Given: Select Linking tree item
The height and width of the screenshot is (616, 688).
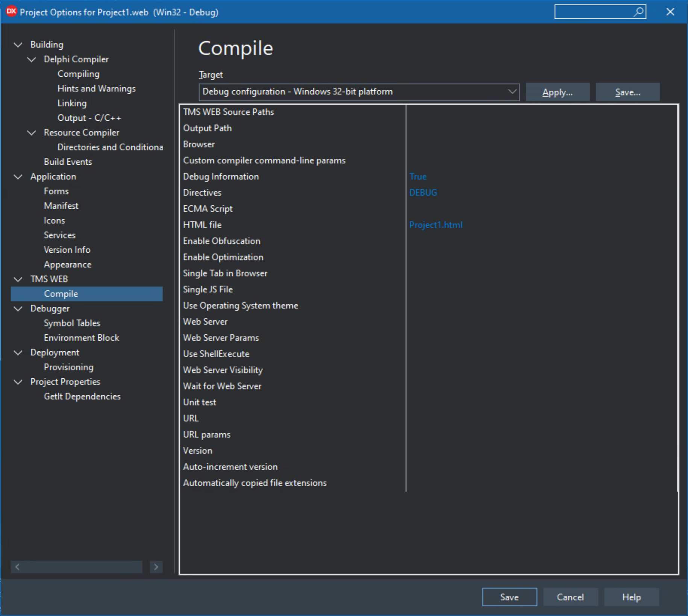Looking at the screenshot, I should [x=72, y=103].
